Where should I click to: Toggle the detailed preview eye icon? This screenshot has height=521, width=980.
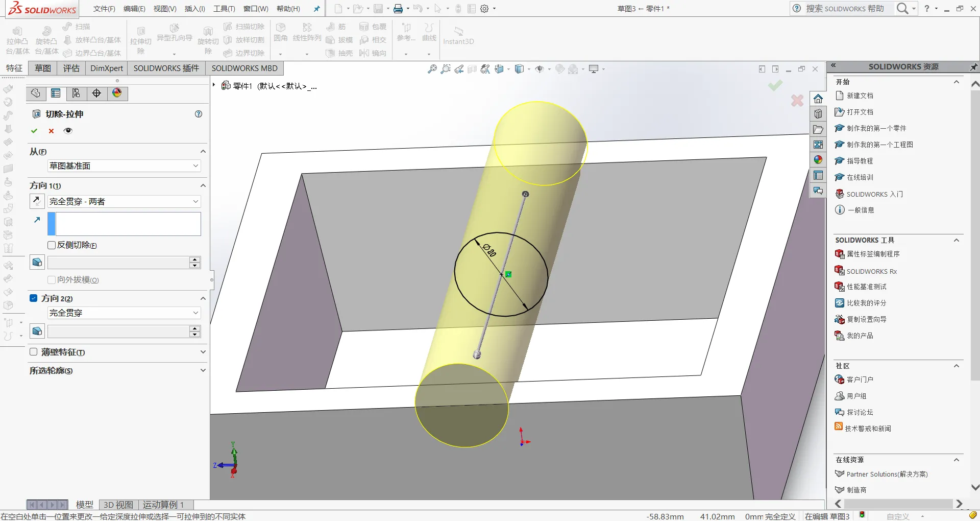pos(68,131)
